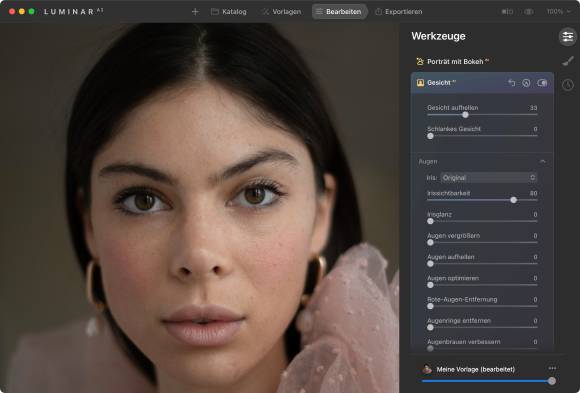The width and height of the screenshot is (580, 393).
Task: Switch to the Katalog tab
Action: point(229,12)
